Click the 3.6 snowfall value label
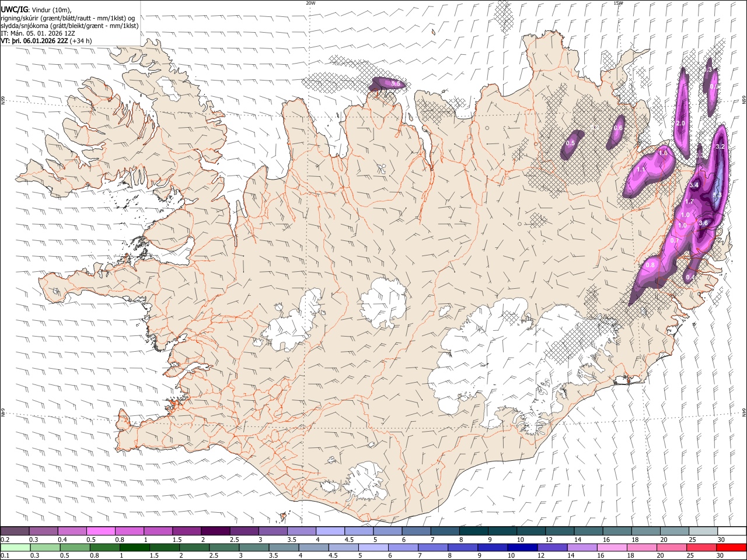747x560 pixels. 703,223
